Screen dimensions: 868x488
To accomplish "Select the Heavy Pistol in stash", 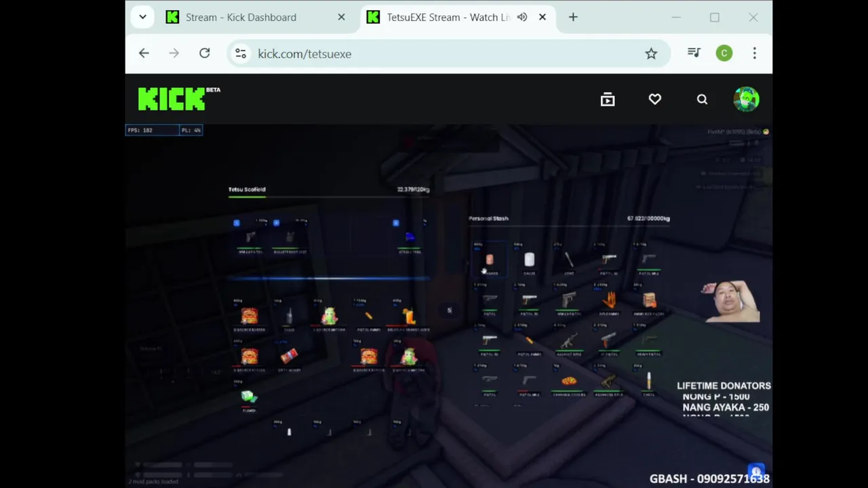I will (x=649, y=340).
